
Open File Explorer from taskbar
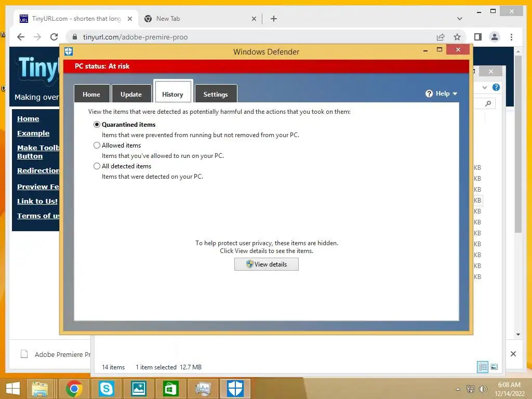39,389
